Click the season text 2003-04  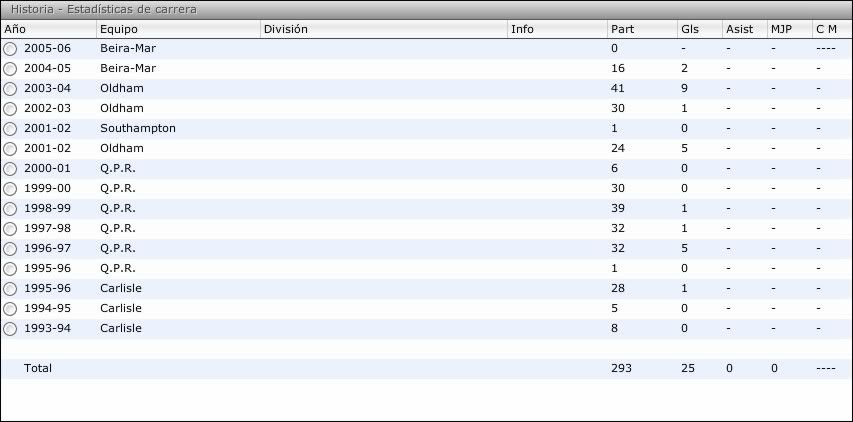coord(47,88)
